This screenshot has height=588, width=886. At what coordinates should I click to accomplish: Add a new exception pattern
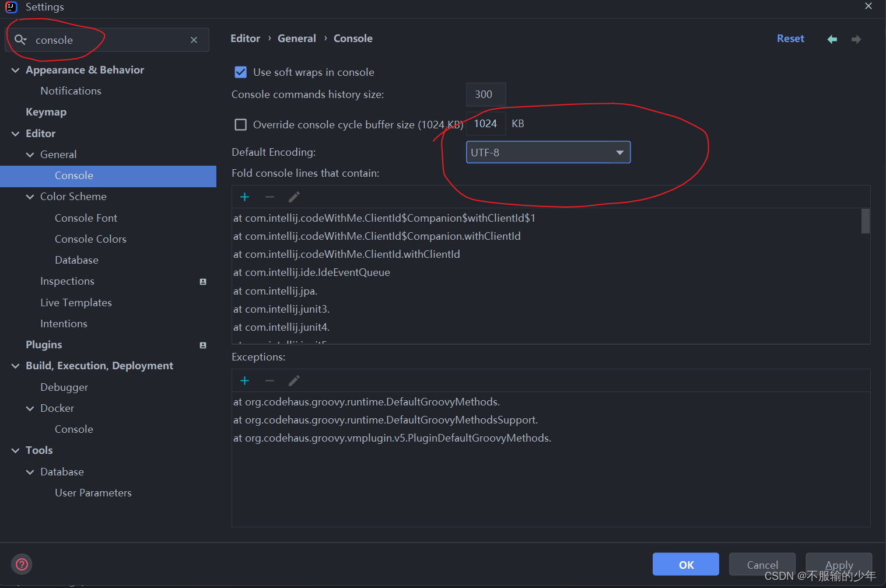click(x=245, y=381)
